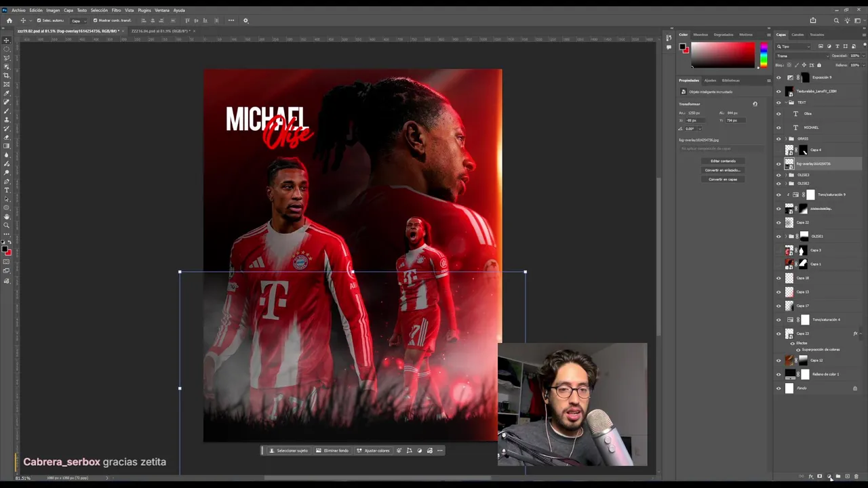Open the Capa dropdown in options bar
This screenshot has width=868, height=488.
[x=77, y=20]
